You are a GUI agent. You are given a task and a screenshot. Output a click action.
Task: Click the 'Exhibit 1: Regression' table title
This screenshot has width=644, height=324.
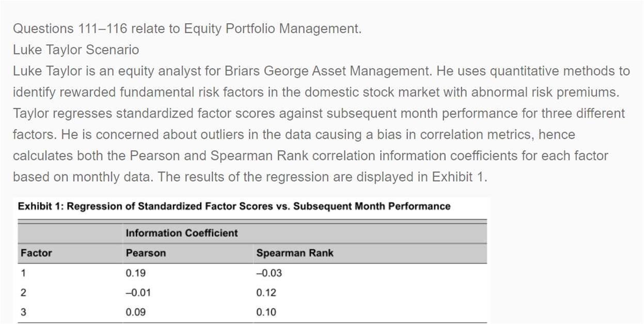(x=234, y=206)
